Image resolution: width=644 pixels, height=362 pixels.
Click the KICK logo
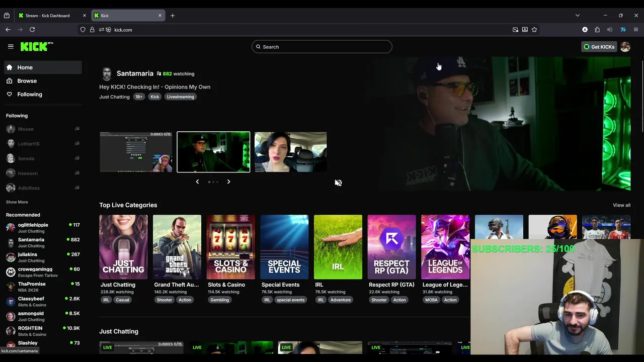tap(36, 46)
